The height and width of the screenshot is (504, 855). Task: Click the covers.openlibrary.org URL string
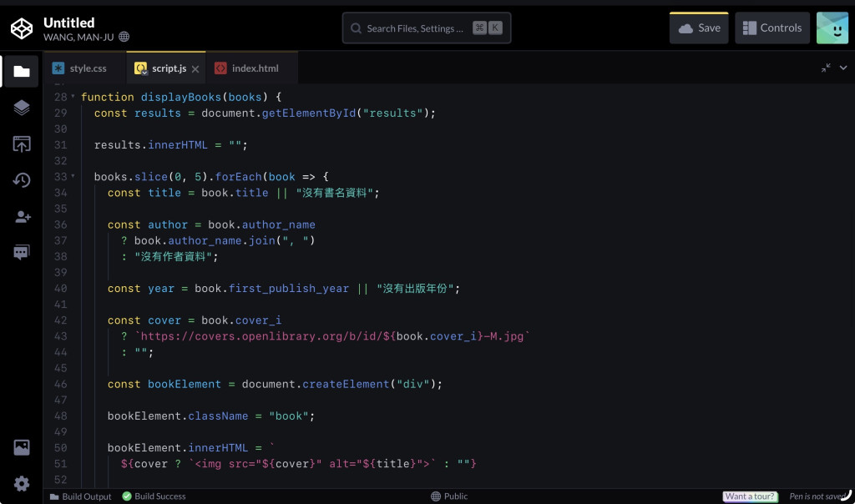(332, 336)
